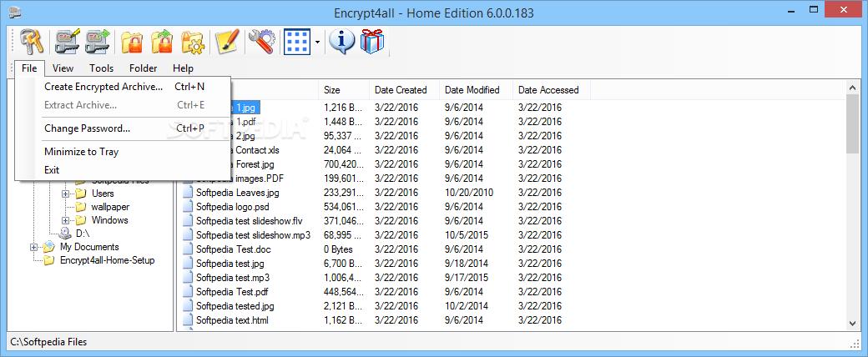
Task: Select file Softpedia text.html
Action: pos(233,319)
